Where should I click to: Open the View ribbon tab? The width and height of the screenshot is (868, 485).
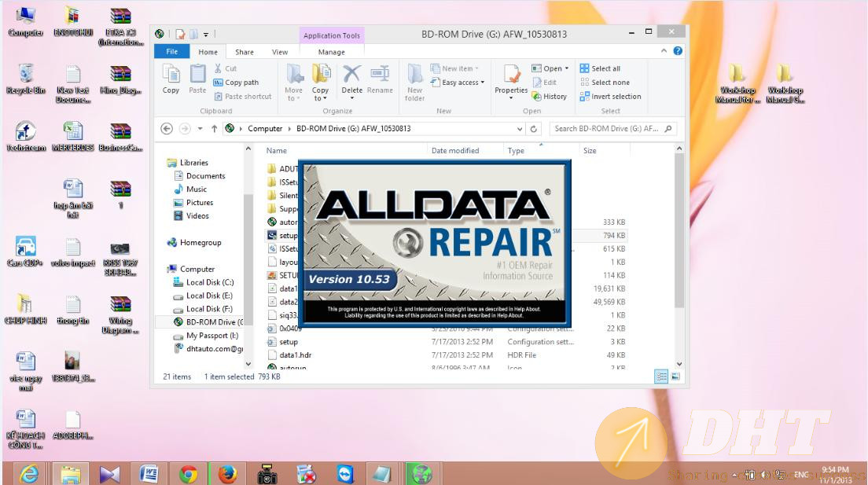click(280, 52)
